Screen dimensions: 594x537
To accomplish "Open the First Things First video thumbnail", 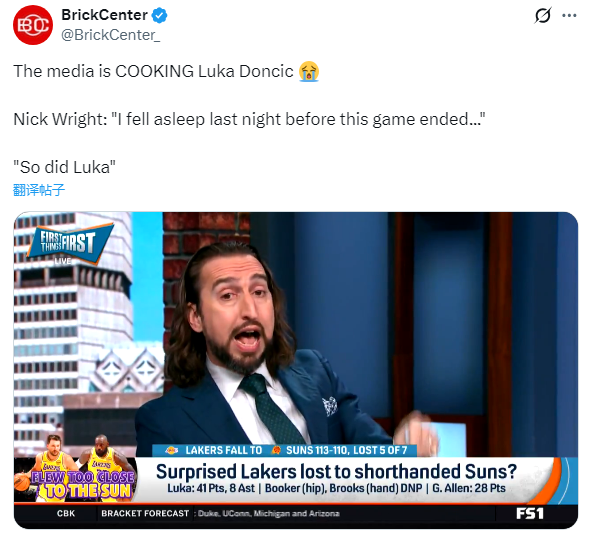I will [x=296, y=370].
